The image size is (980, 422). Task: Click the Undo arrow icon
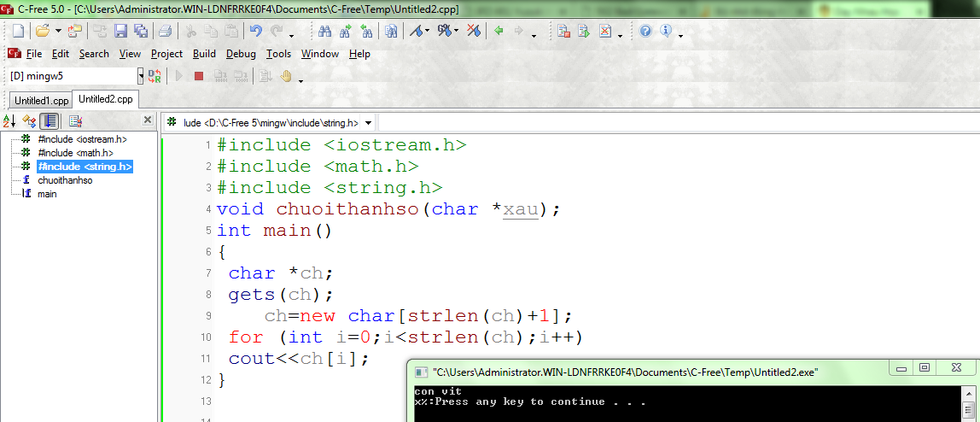pyautogui.click(x=255, y=31)
